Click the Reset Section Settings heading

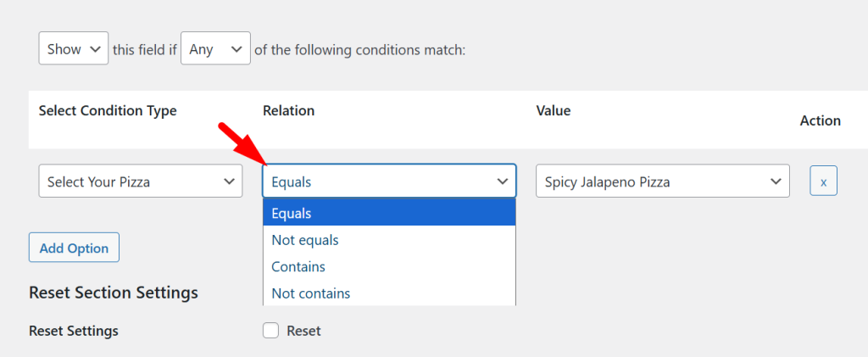(x=114, y=293)
